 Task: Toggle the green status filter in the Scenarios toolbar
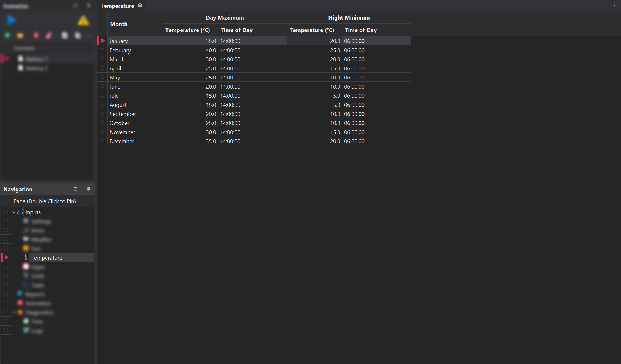(7, 35)
